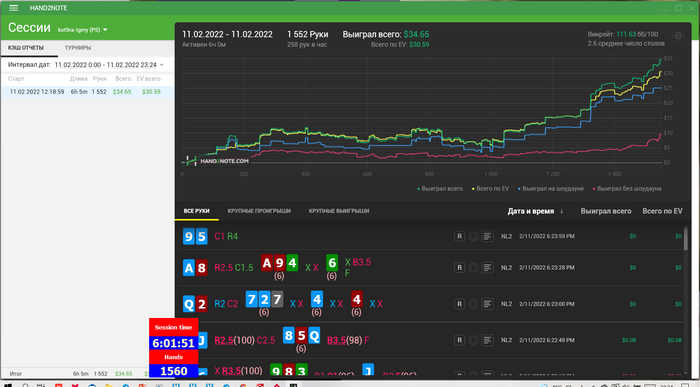This screenshot has height=387, width=700.
Task: Toggle 'Выиграл без шоудауна' legend line
Action: point(627,189)
